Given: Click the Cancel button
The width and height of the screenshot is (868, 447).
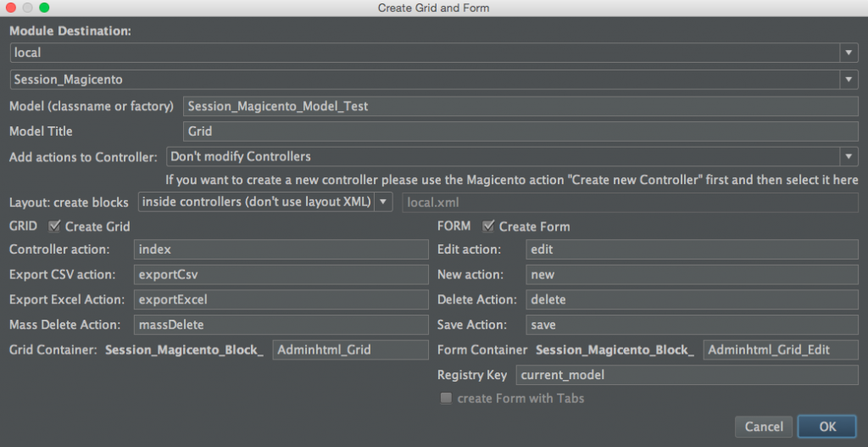Looking at the screenshot, I should click(x=764, y=427).
